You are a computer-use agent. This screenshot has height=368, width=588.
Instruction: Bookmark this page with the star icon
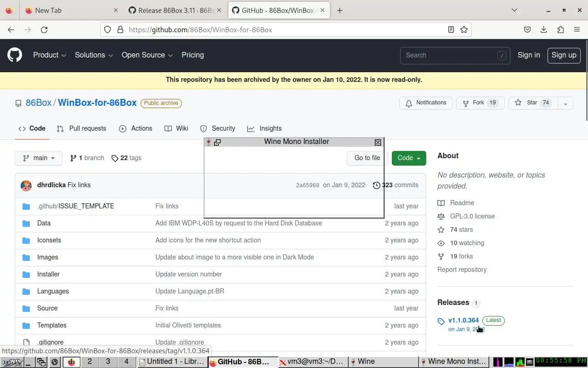[464, 29]
